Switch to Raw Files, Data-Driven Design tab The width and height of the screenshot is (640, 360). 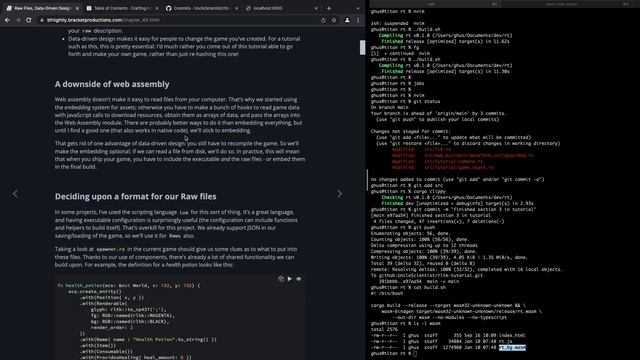point(42,8)
